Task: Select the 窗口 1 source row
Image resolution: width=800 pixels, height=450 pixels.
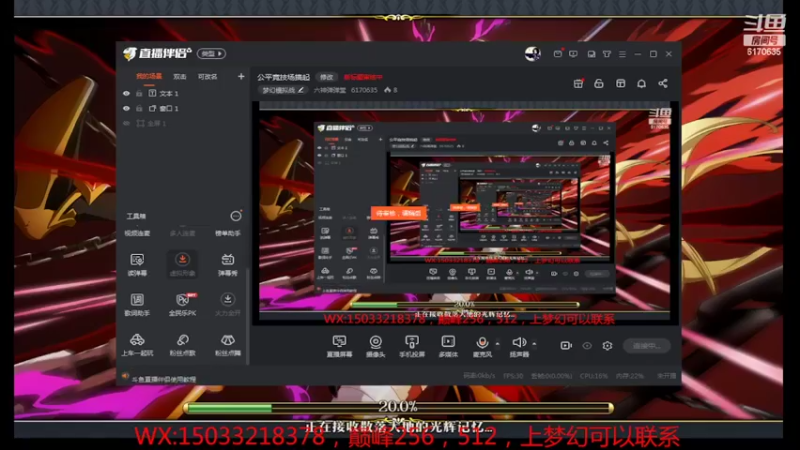Action: point(183,108)
